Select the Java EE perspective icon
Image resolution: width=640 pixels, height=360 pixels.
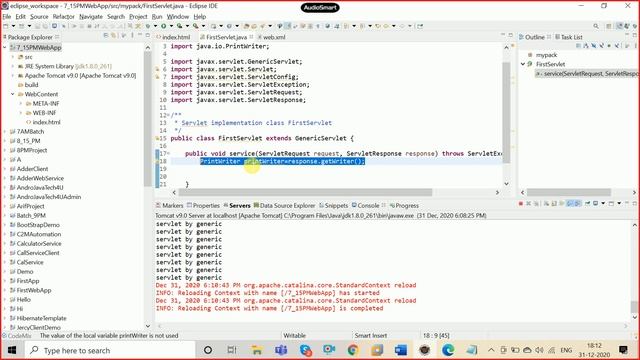pos(620,26)
